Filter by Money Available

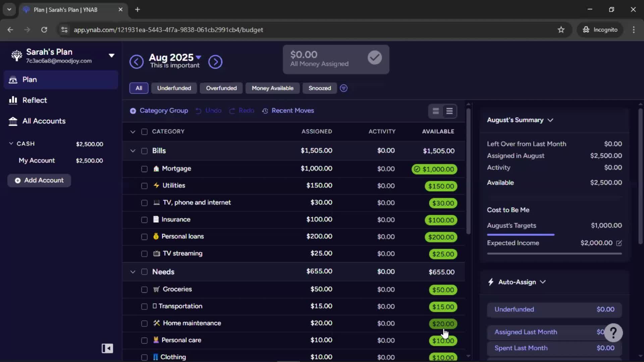pos(273,88)
